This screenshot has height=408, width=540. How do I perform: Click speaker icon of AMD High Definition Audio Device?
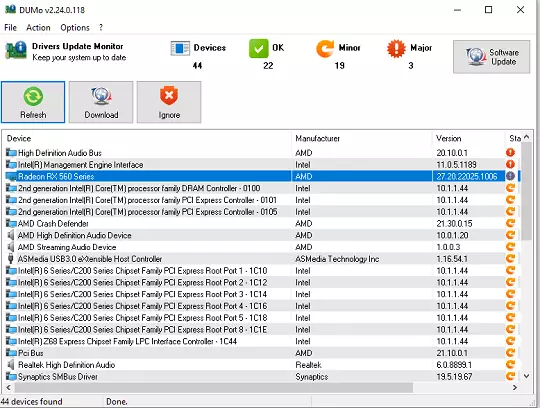(11, 235)
